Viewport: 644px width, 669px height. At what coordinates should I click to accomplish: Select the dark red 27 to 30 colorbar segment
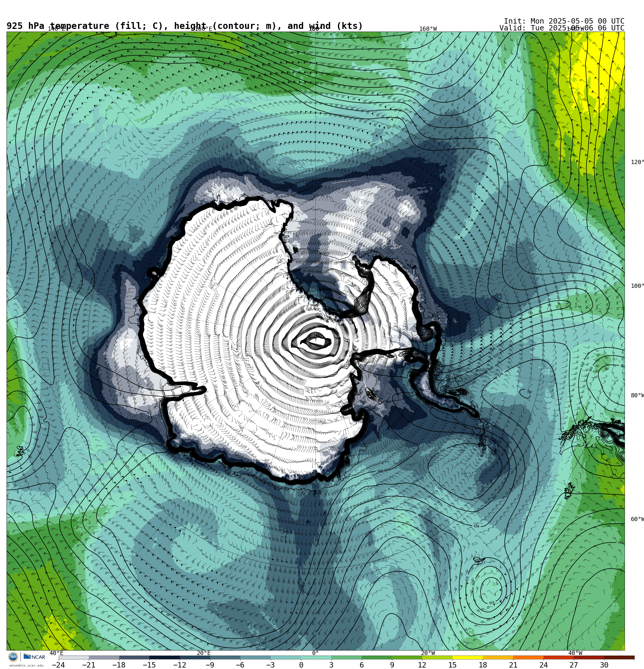(x=589, y=657)
